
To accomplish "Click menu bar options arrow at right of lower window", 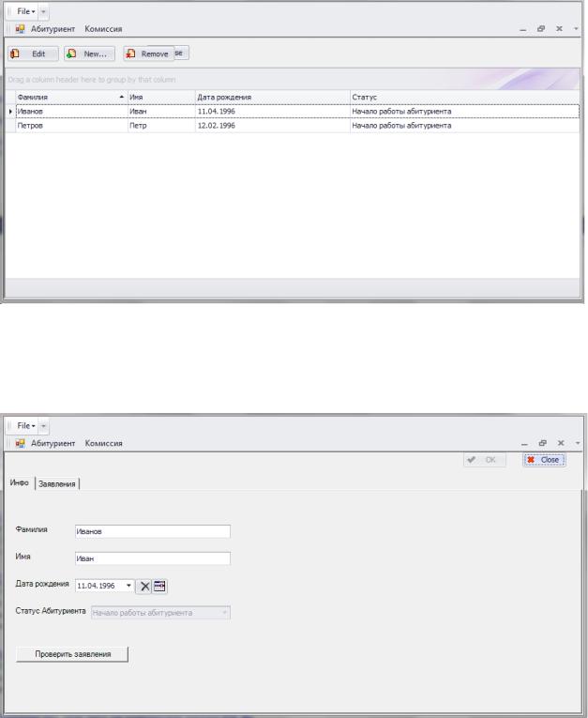I will point(578,443).
